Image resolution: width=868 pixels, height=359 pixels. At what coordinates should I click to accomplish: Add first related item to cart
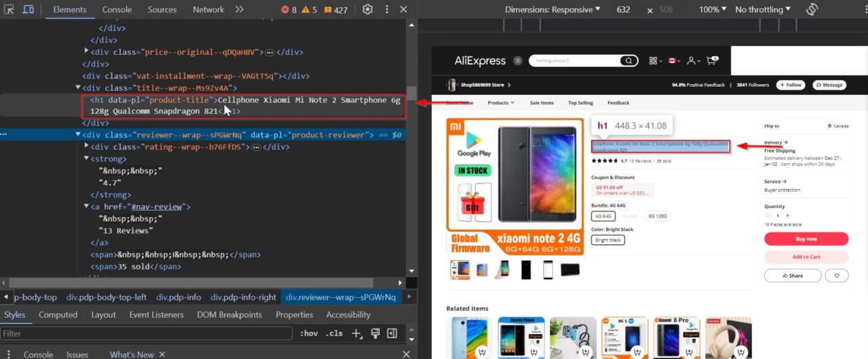click(481, 352)
